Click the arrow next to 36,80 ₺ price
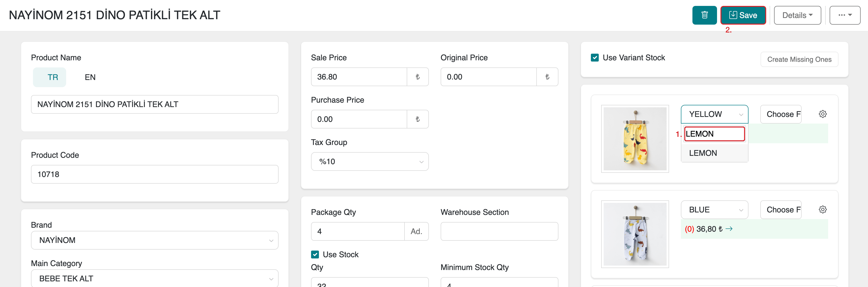The width and height of the screenshot is (868, 287). click(x=729, y=229)
